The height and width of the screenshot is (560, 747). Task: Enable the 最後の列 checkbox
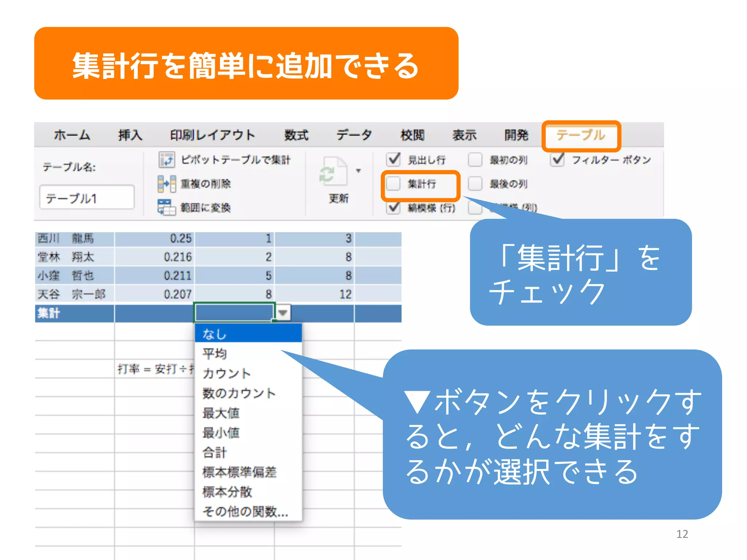[475, 183]
